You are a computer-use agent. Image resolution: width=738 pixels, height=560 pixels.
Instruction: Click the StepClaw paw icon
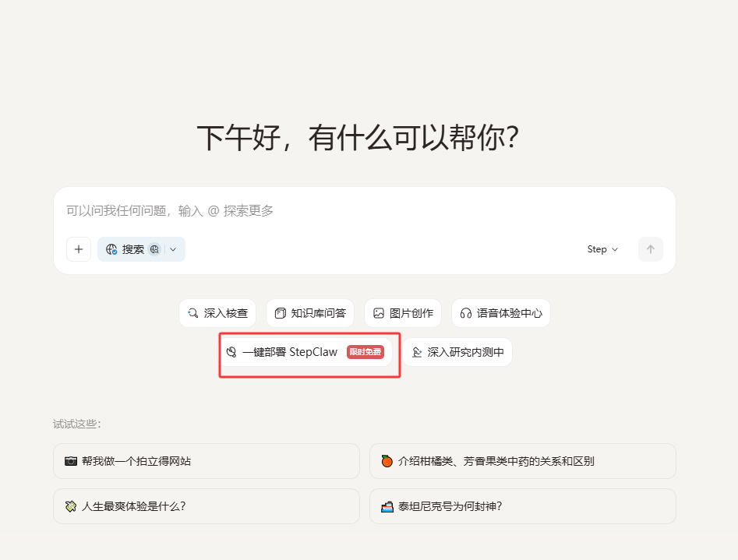pos(230,352)
